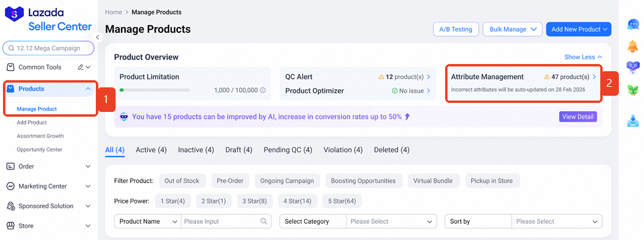Collapse the sidebar with the arrow handle

point(97,37)
